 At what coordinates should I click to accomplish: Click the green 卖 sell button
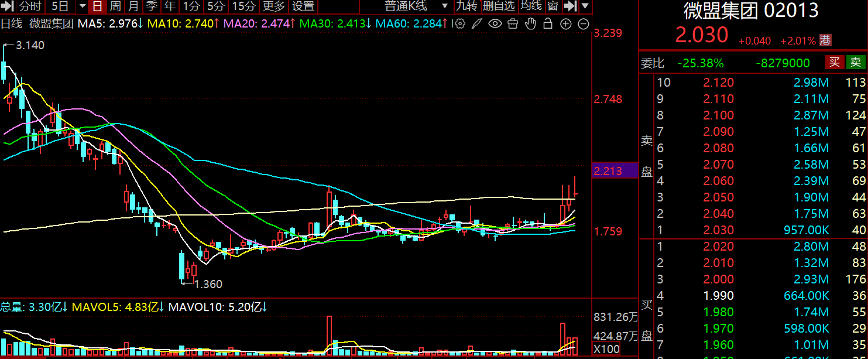point(856,63)
